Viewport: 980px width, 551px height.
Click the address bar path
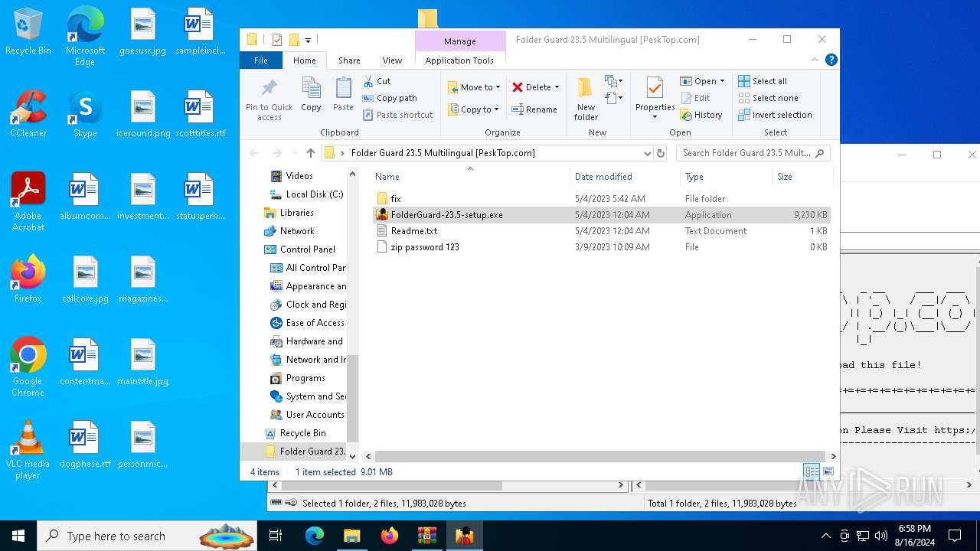click(x=443, y=153)
